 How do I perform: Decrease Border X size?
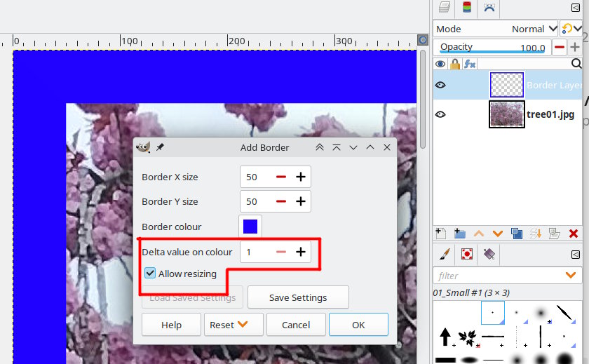281,177
